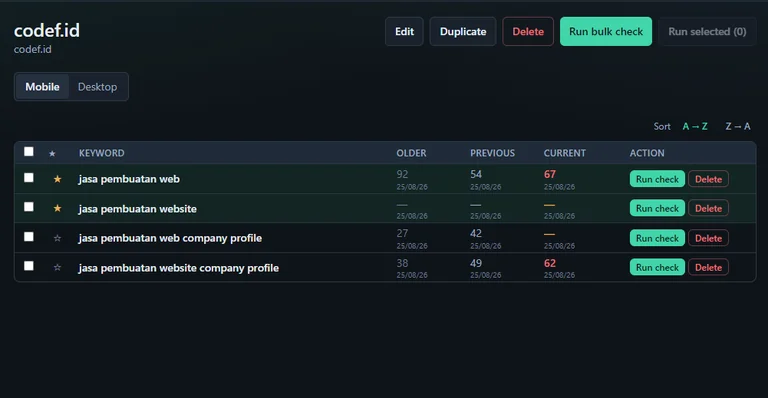The width and height of the screenshot is (768, 398).
Task: Sort keywords A to Z
Action: coord(695,126)
